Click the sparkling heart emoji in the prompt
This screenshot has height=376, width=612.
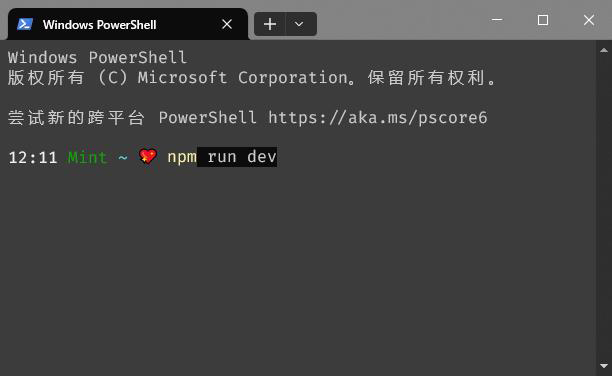click(148, 157)
